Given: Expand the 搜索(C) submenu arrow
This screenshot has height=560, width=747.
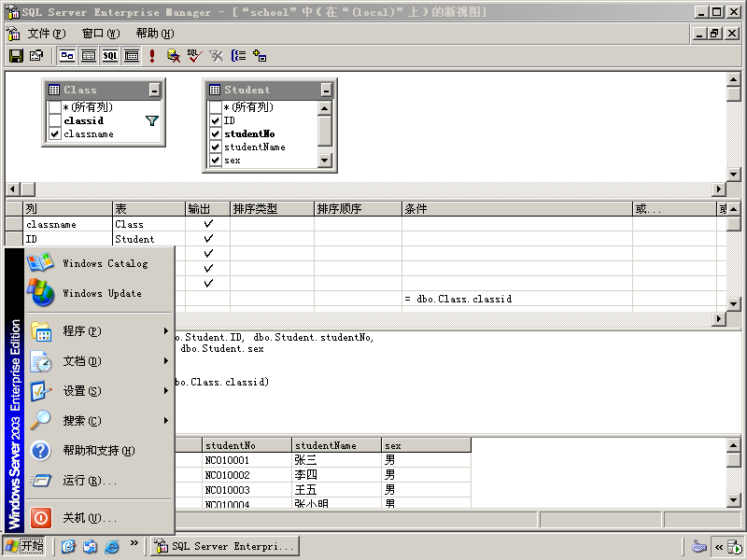Looking at the screenshot, I should pos(166,421).
